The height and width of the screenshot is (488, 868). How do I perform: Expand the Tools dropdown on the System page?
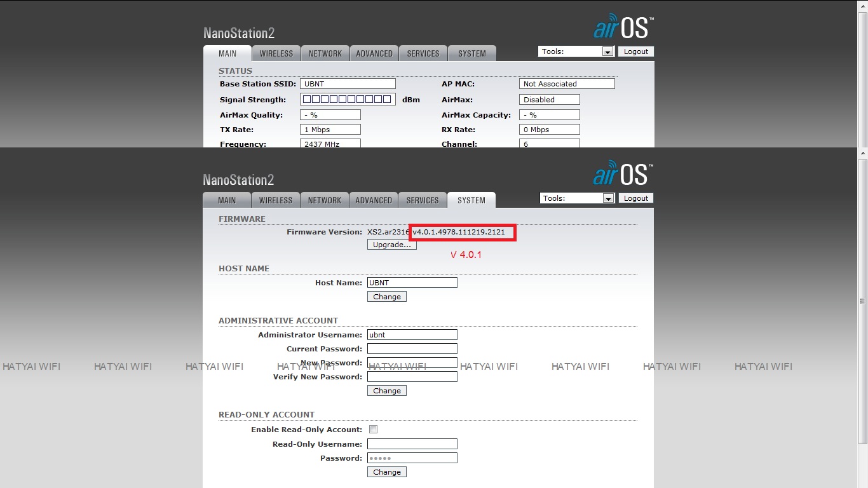click(x=578, y=198)
